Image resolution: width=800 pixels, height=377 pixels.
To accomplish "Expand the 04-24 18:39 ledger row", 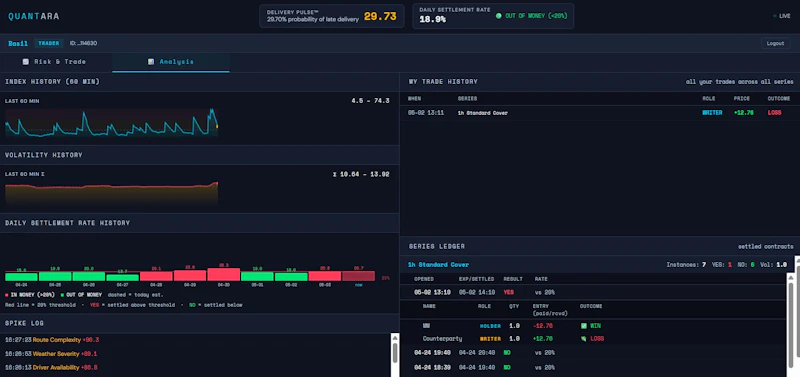I will click(593, 367).
